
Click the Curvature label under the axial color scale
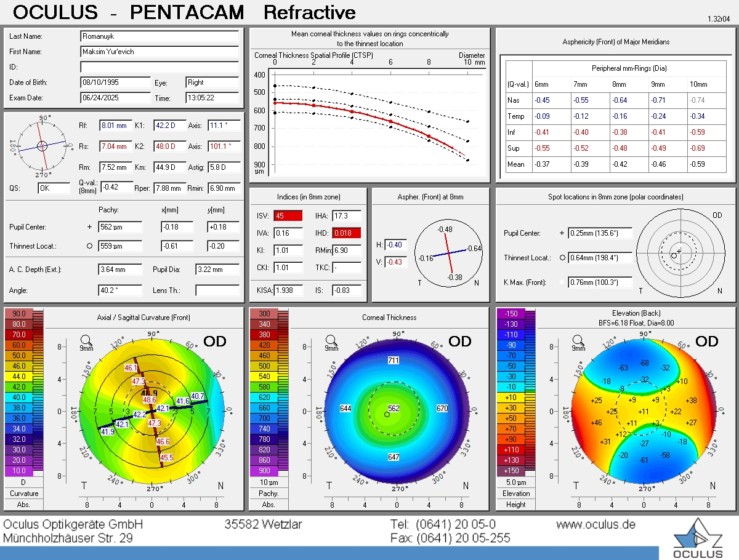(x=25, y=494)
